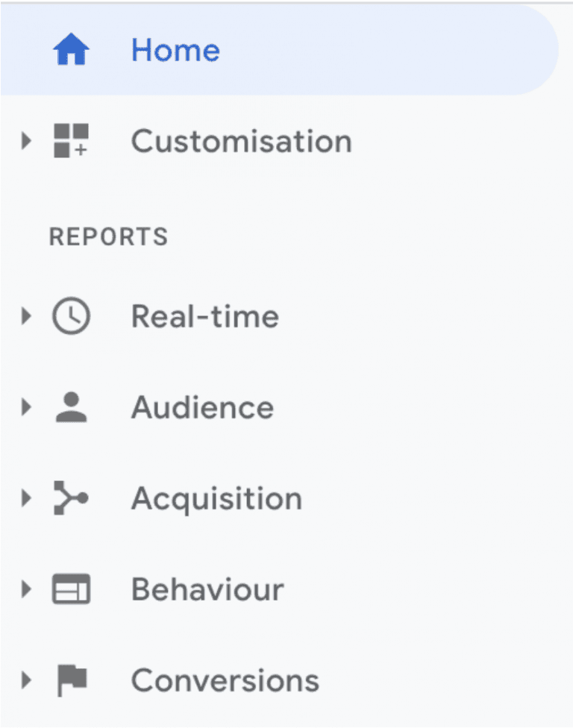Expand the Real-time reports arrow
Viewport: 573px width, 728px height.
(x=26, y=316)
